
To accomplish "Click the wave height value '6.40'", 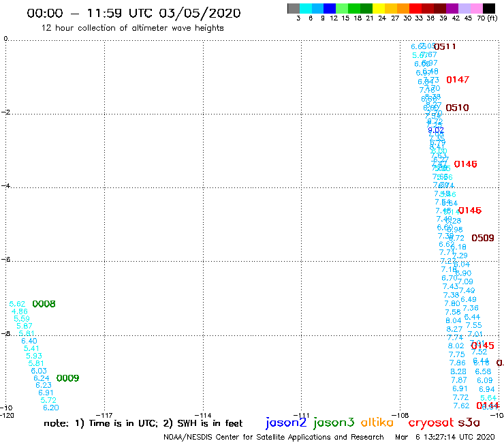I will pos(29,341).
